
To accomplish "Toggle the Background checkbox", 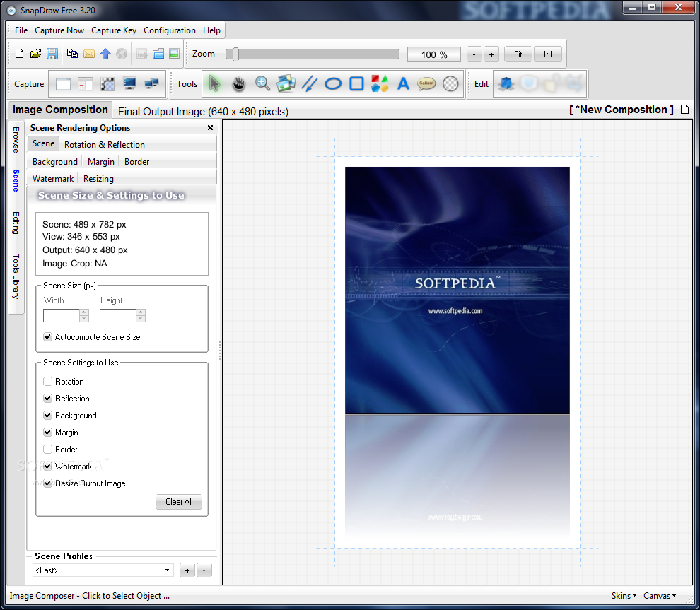I will 47,416.
